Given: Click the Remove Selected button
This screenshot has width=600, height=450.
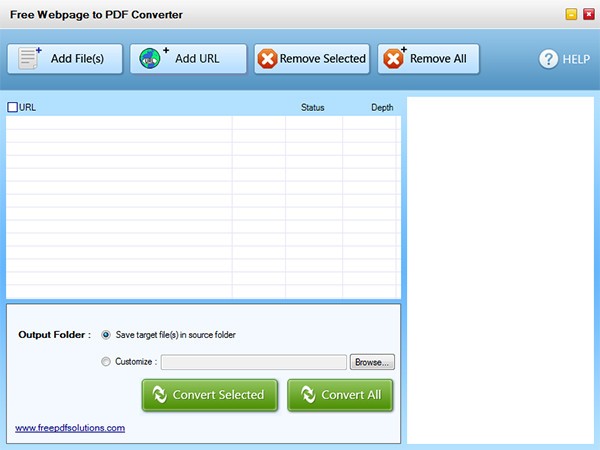Looking at the screenshot, I should coord(312,59).
